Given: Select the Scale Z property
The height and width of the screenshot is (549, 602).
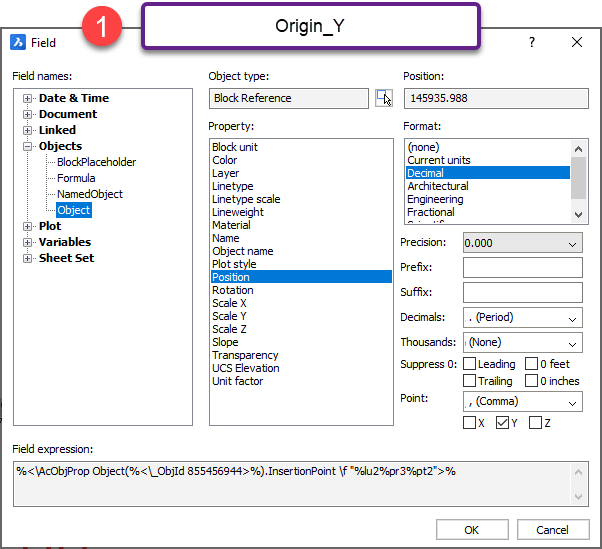Looking at the screenshot, I should (301, 329).
